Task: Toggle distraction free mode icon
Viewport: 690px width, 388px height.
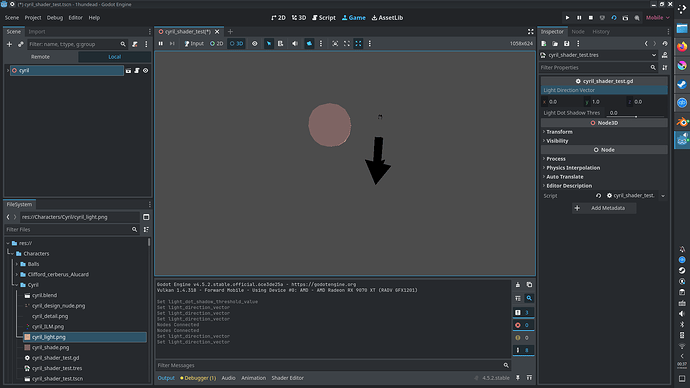Action: click(530, 32)
